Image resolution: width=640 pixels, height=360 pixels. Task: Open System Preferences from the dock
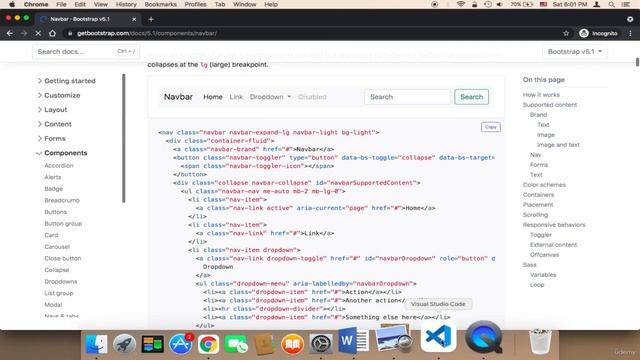pos(320,344)
